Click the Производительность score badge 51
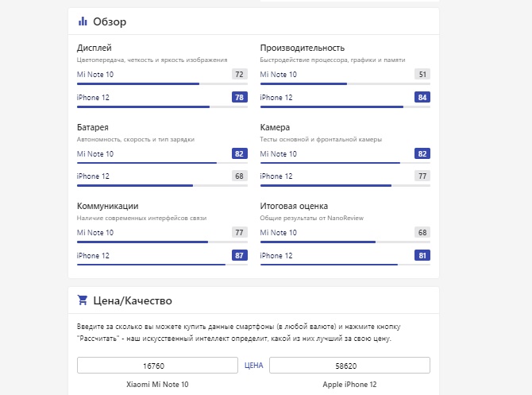Viewport: 532px width, 395px height. [422, 74]
